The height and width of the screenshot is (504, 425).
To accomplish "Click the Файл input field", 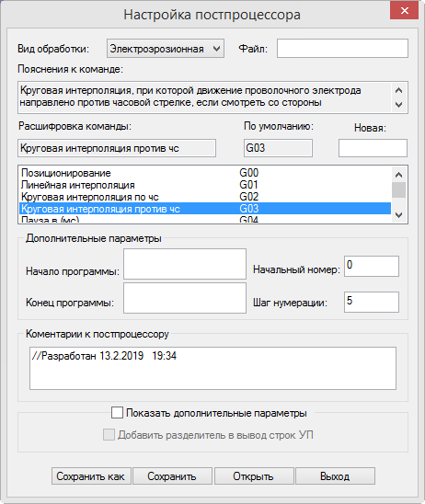I will (x=342, y=49).
